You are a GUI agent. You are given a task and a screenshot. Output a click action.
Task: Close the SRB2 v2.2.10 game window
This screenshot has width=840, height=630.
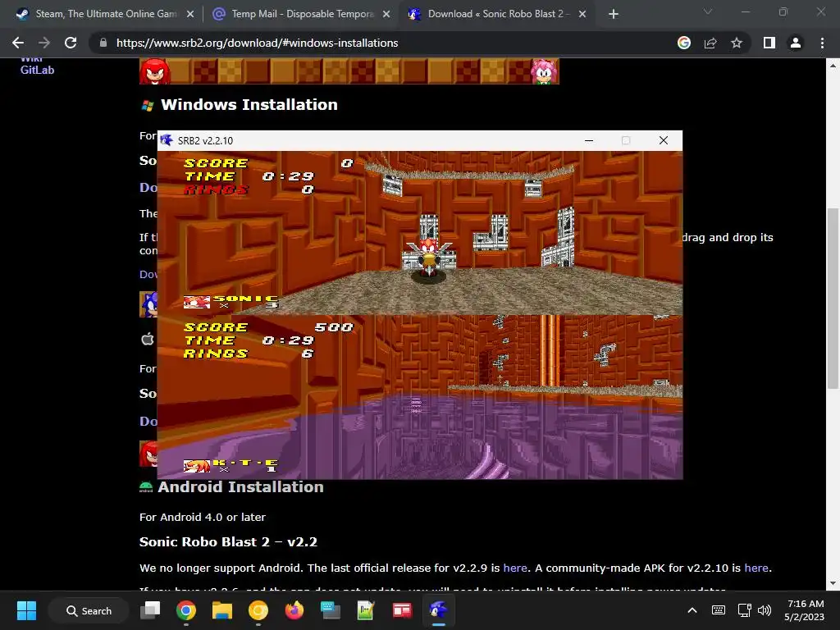[x=663, y=140]
